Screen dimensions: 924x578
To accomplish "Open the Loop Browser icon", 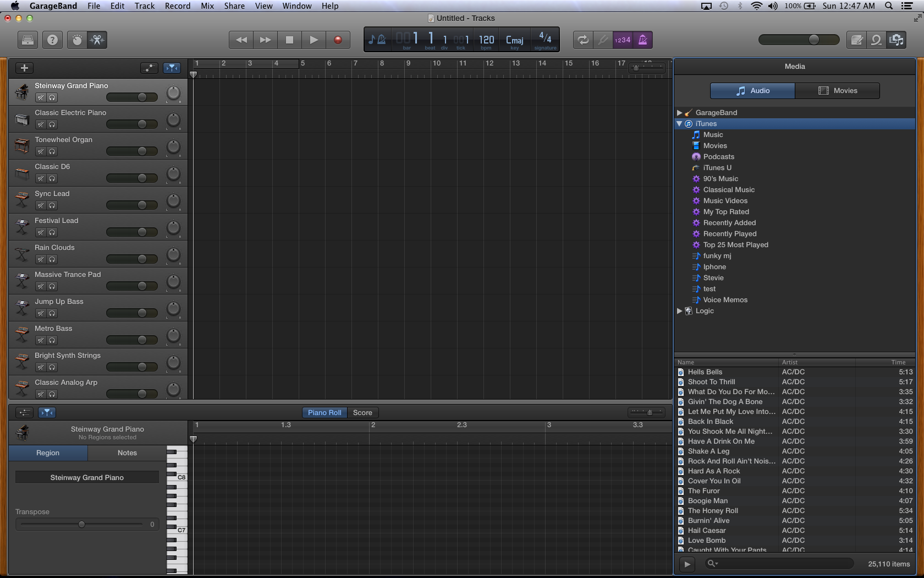I will coord(876,40).
